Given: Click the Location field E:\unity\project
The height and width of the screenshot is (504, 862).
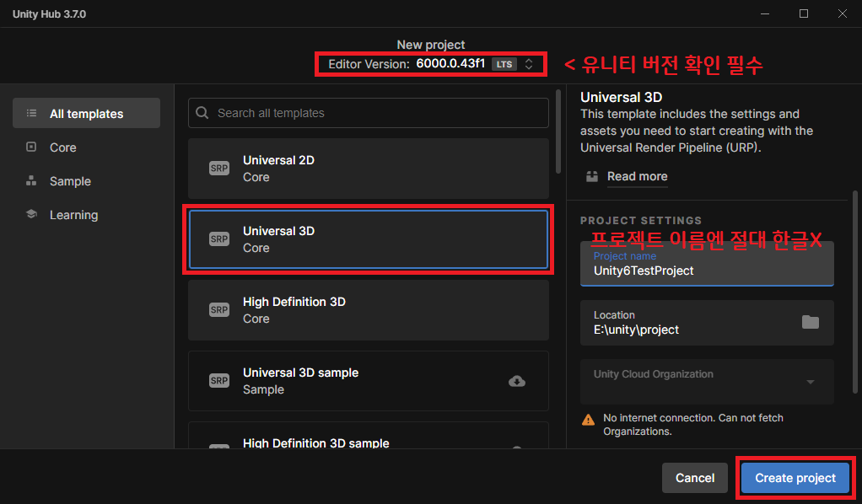Looking at the screenshot, I should [707, 323].
